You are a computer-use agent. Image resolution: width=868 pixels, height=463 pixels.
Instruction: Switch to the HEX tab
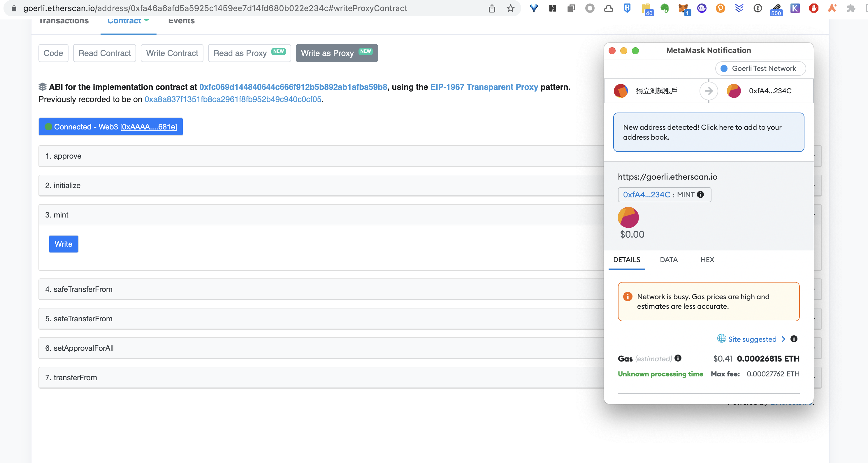click(707, 260)
